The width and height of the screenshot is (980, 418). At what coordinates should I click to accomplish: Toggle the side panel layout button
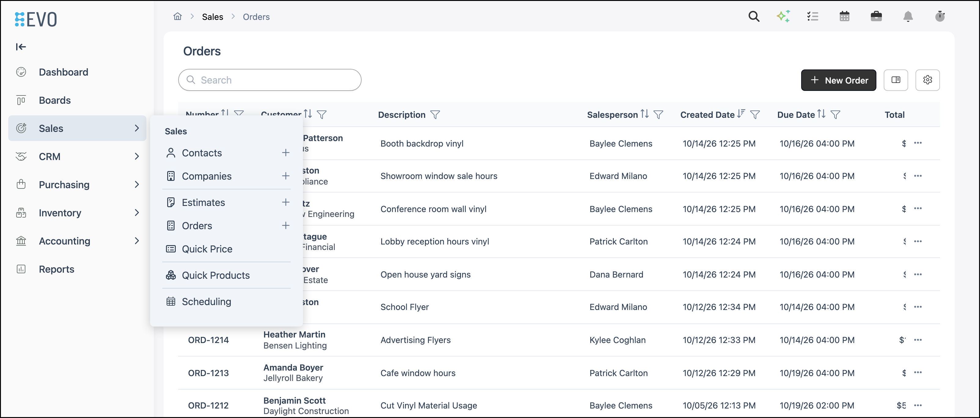point(896,80)
